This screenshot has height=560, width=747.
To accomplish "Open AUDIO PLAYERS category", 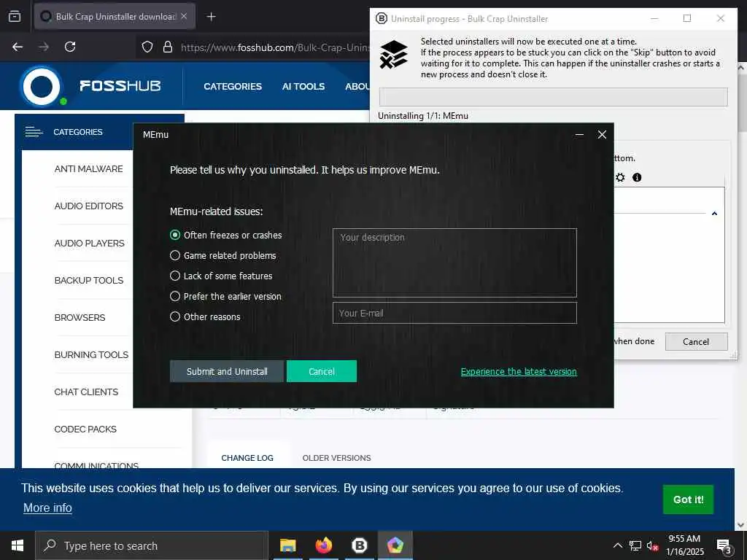I will tap(89, 244).
